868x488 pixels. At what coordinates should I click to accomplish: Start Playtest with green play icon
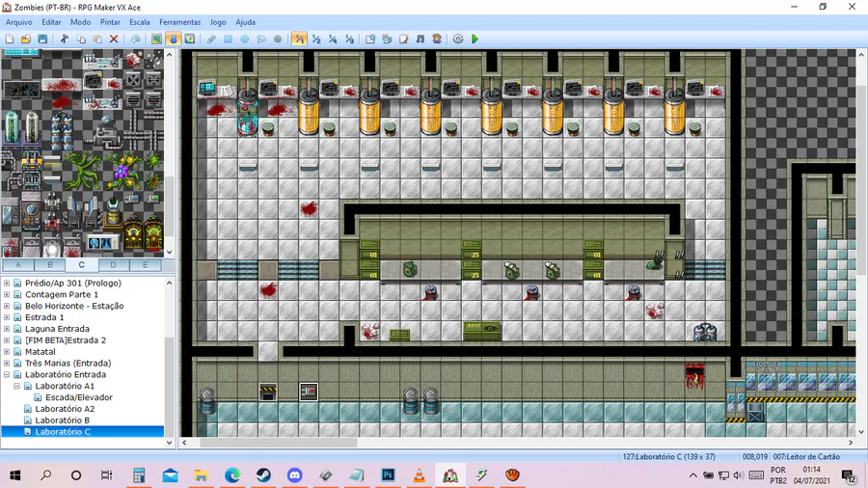(x=475, y=39)
